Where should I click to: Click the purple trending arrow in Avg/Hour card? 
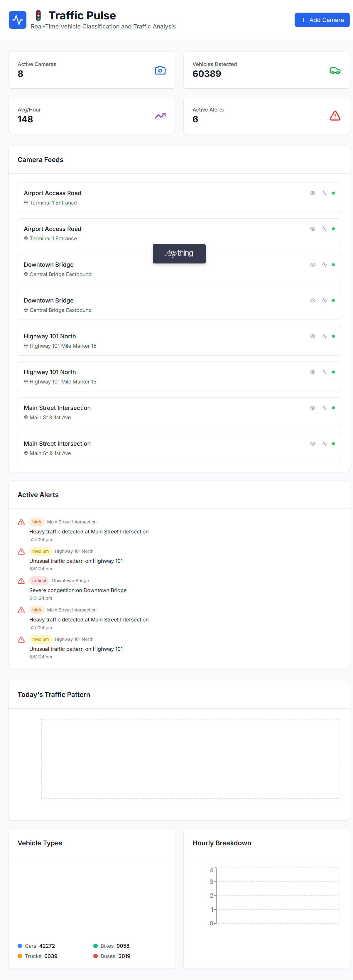pos(160,116)
